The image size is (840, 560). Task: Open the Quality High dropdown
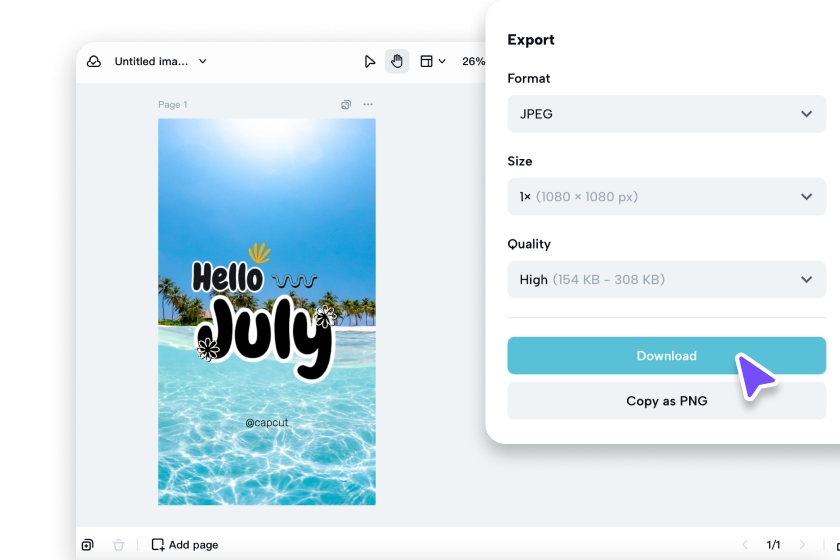[666, 280]
